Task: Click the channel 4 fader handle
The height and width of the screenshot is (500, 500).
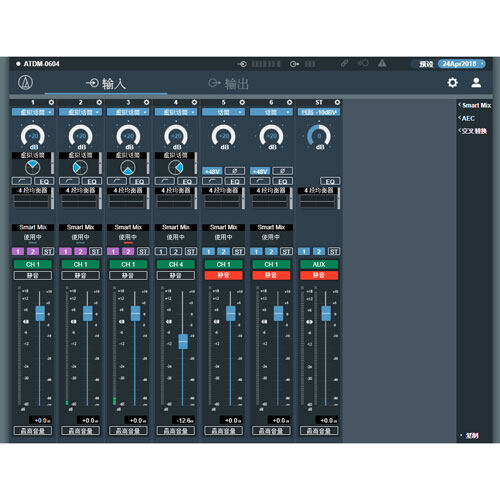Action: 183,342
